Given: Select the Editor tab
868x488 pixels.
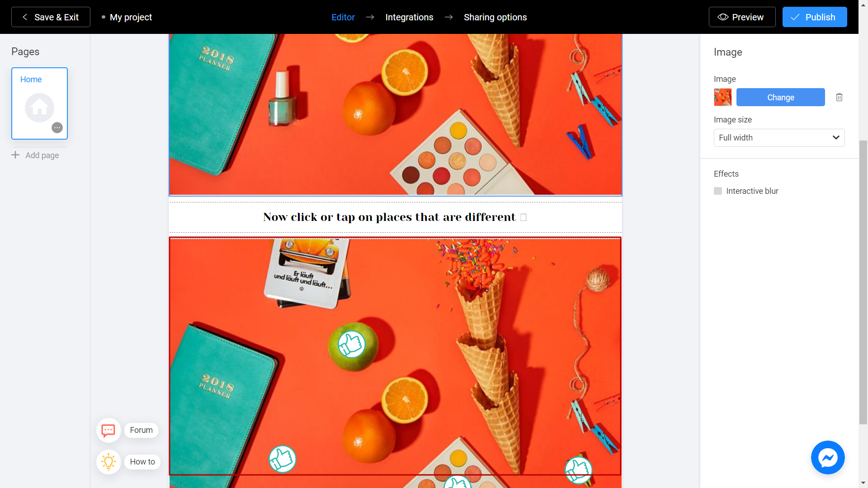Looking at the screenshot, I should pos(343,17).
